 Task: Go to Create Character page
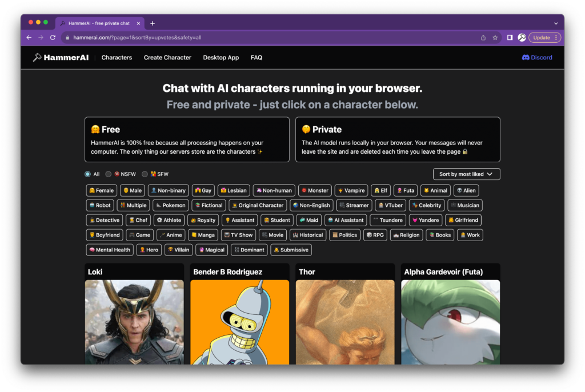click(167, 58)
